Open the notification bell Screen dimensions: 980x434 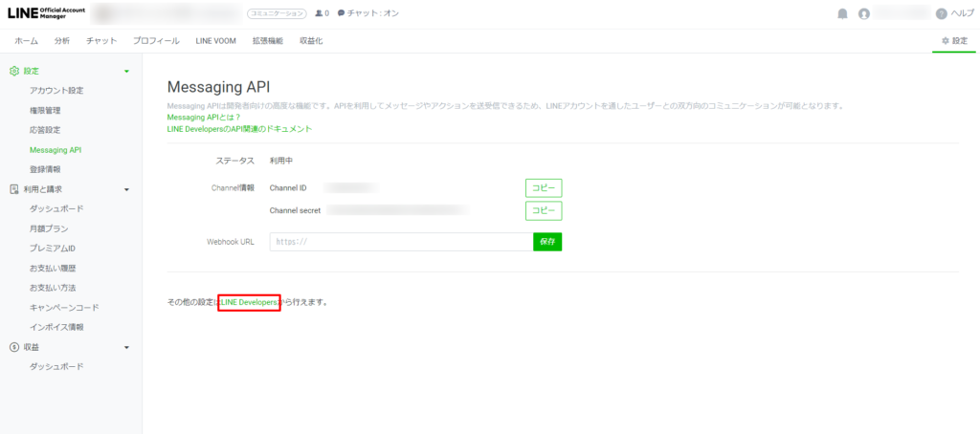click(842, 13)
